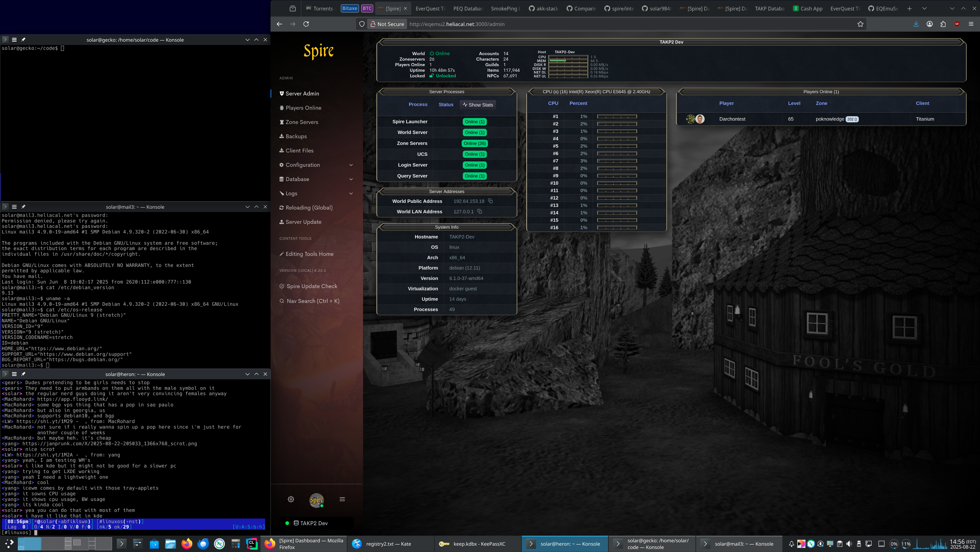Open Firefox account icon

[x=929, y=24]
